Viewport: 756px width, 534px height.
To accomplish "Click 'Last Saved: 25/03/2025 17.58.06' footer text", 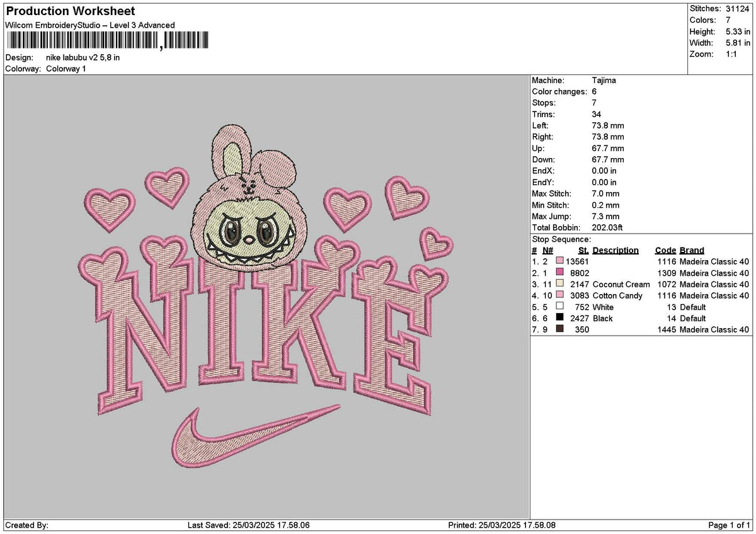I will click(249, 525).
